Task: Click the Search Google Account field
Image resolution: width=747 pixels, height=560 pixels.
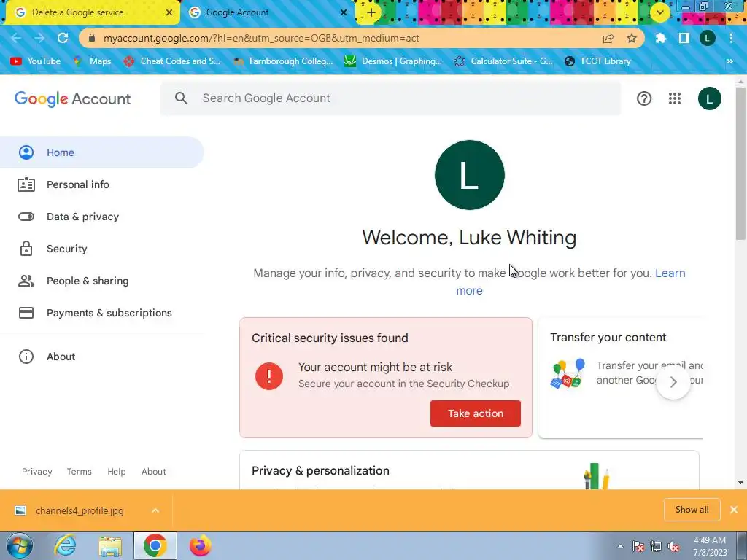Action: pos(391,98)
